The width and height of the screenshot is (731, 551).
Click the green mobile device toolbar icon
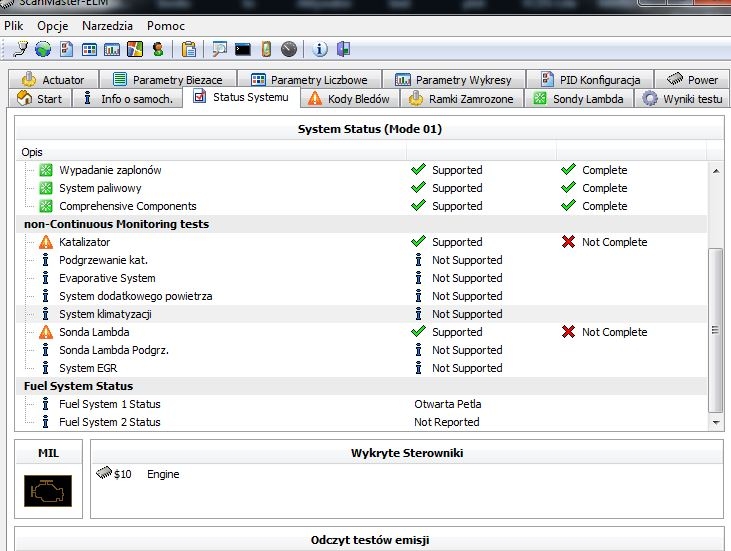[266, 49]
